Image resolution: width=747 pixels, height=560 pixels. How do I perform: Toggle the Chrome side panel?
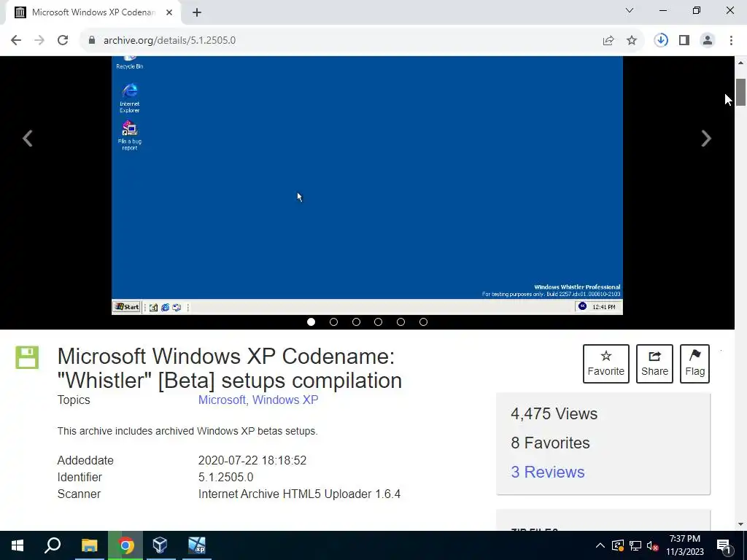684,41
